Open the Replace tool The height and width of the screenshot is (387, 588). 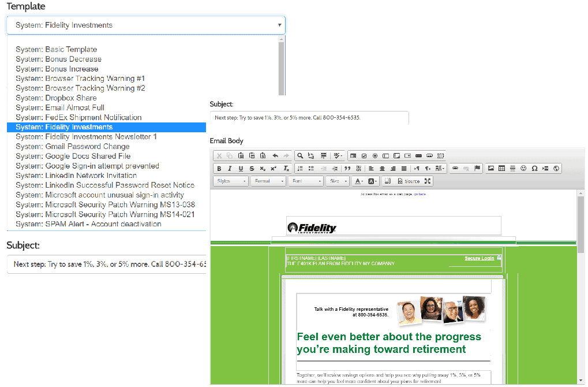tap(311, 156)
